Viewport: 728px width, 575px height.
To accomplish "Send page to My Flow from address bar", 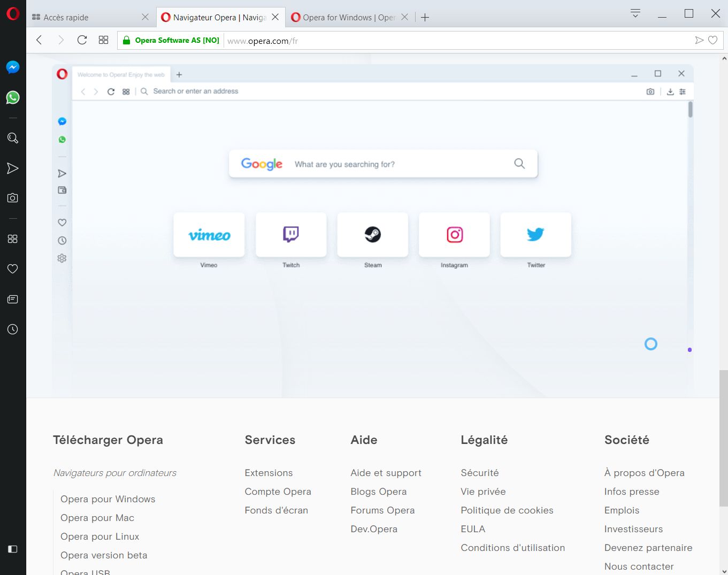I will click(x=699, y=40).
